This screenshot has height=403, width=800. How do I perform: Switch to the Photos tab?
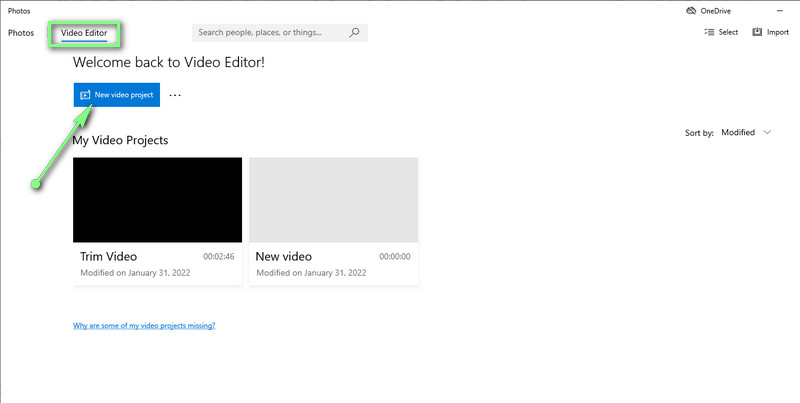[21, 33]
